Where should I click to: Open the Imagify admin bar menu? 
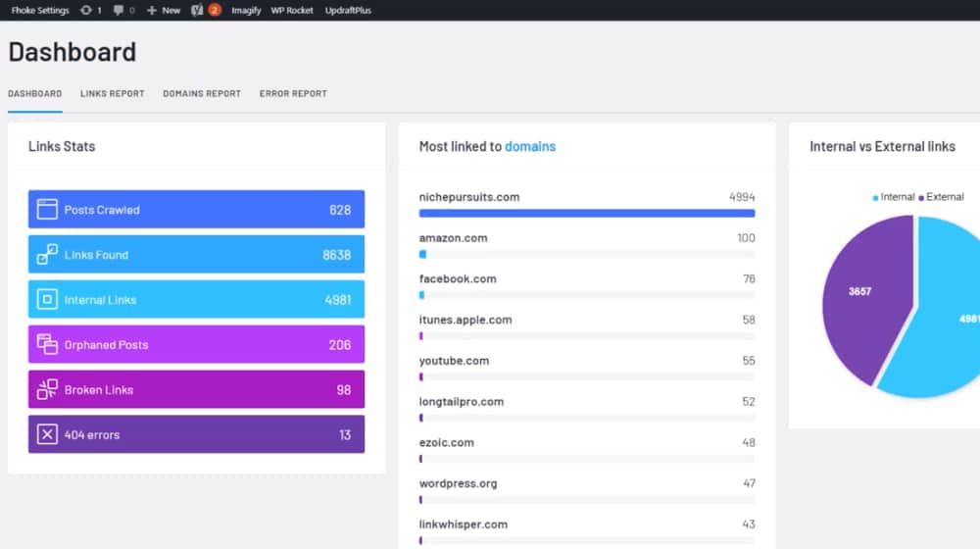(246, 10)
